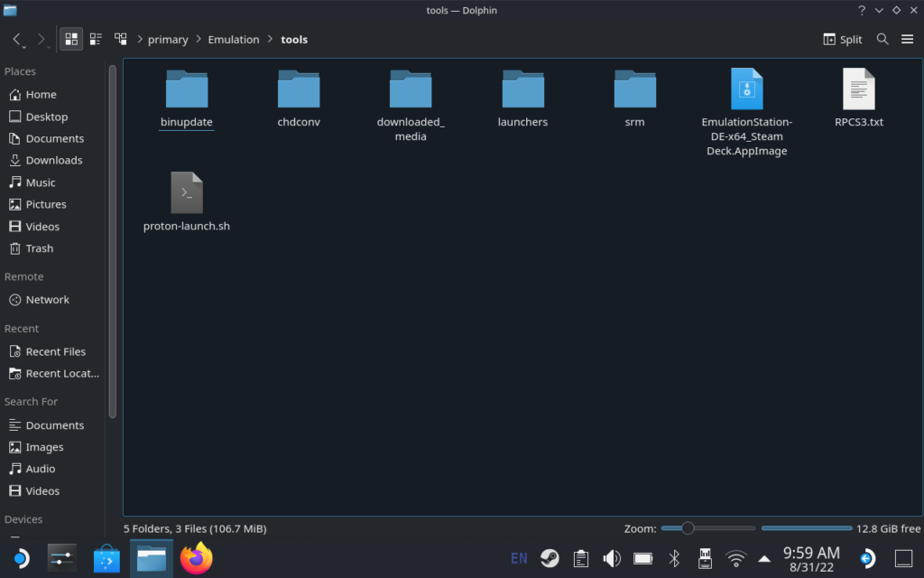Viewport: 924px width, 578px height.
Task: Open the hamburger menu
Action: pyautogui.click(x=907, y=40)
